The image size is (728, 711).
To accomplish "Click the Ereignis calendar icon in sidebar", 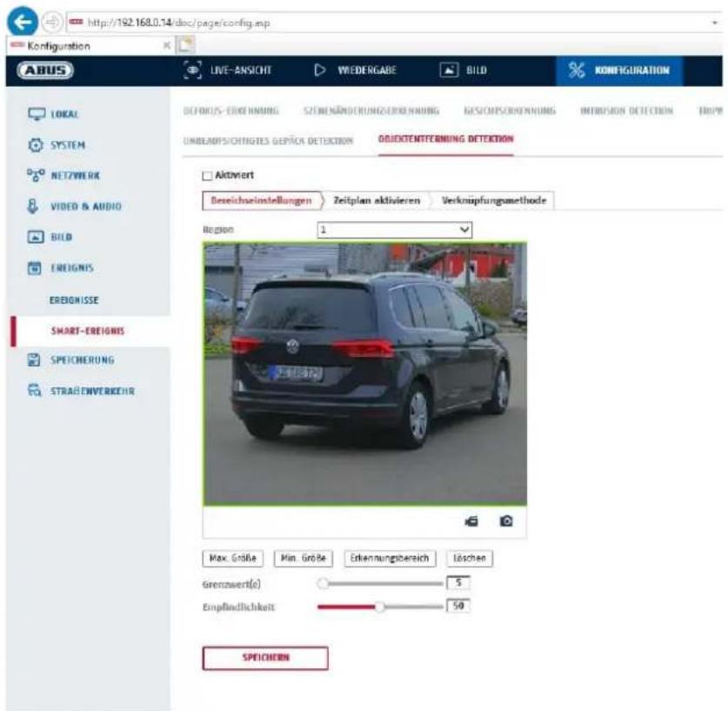I will (x=35, y=267).
